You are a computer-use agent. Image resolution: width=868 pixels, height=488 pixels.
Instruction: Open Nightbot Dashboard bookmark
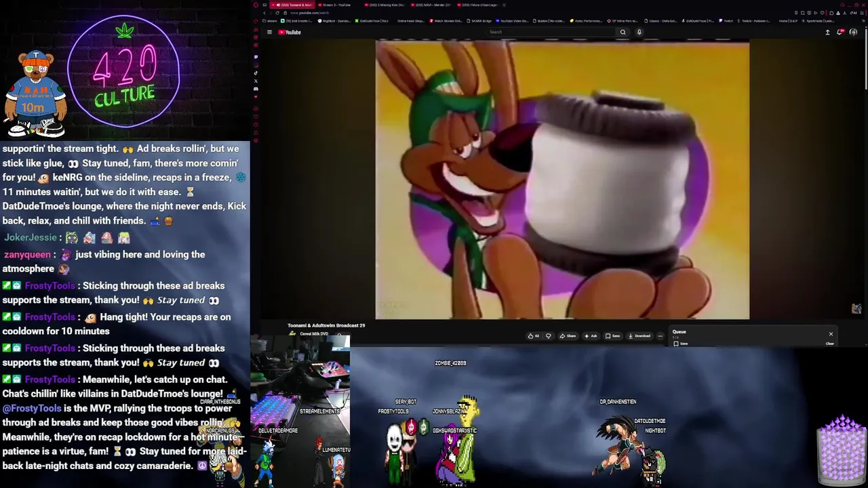[x=335, y=21]
